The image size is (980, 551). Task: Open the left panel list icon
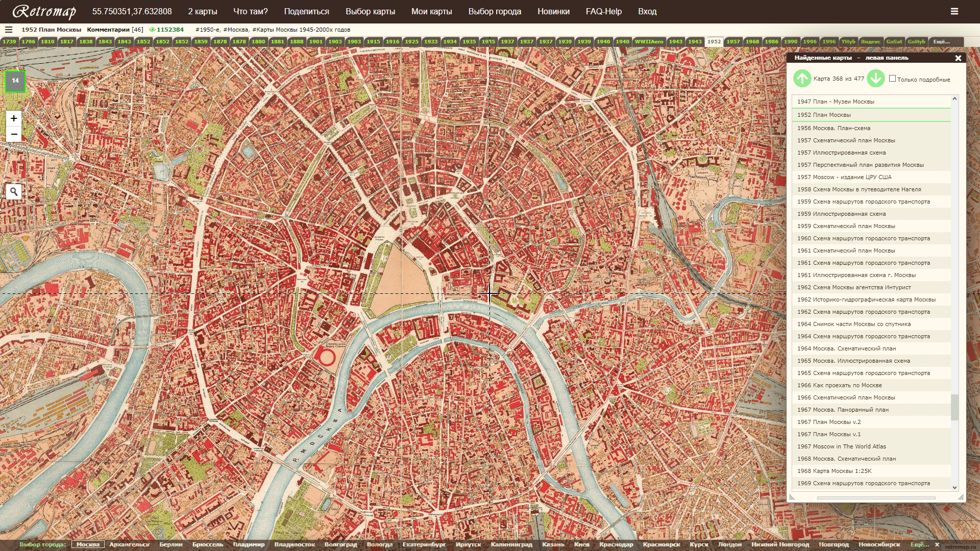9,30
